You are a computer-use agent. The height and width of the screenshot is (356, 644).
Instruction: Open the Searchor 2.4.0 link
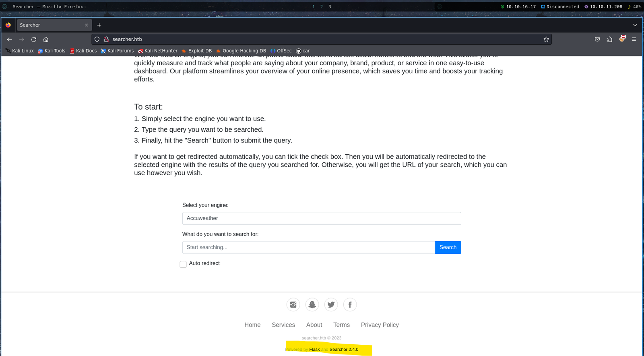[x=344, y=350]
